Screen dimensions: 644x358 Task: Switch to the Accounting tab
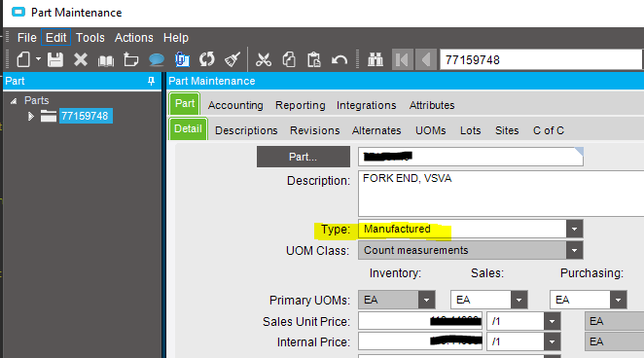(x=235, y=105)
